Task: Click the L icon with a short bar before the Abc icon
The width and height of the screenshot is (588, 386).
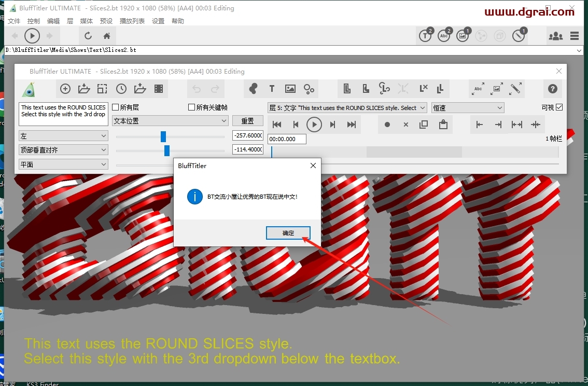Action: 440,89
